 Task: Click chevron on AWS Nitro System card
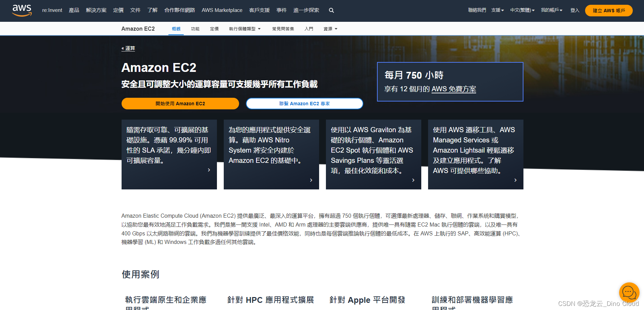pyautogui.click(x=311, y=180)
